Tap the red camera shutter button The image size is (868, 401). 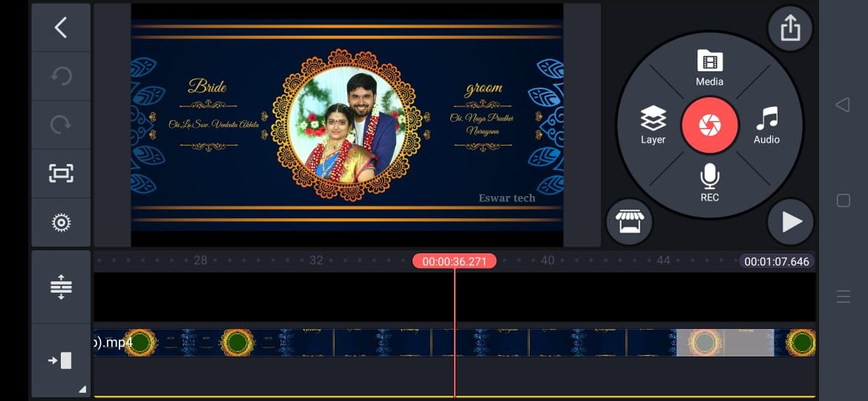pyautogui.click(x=710, y=125)
